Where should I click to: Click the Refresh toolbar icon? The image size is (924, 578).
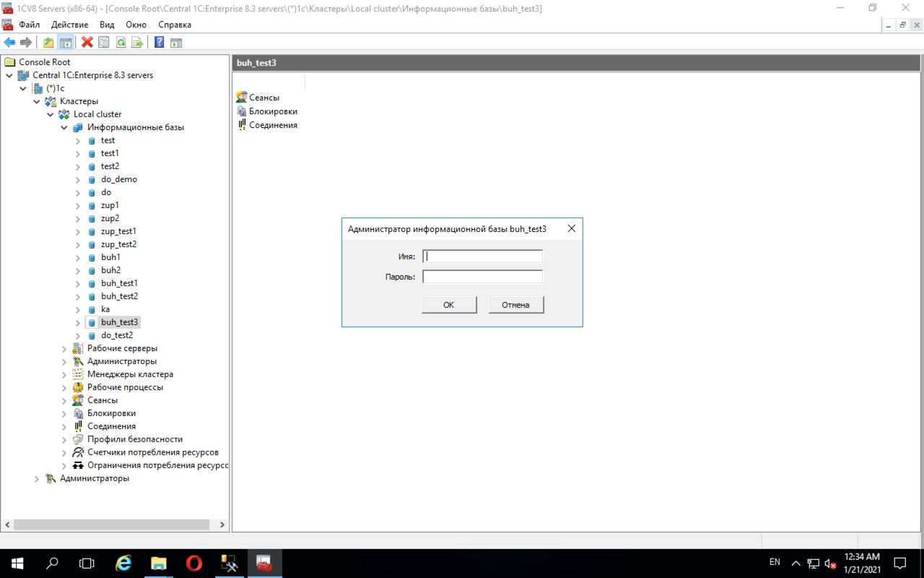[x=121, y=43]
